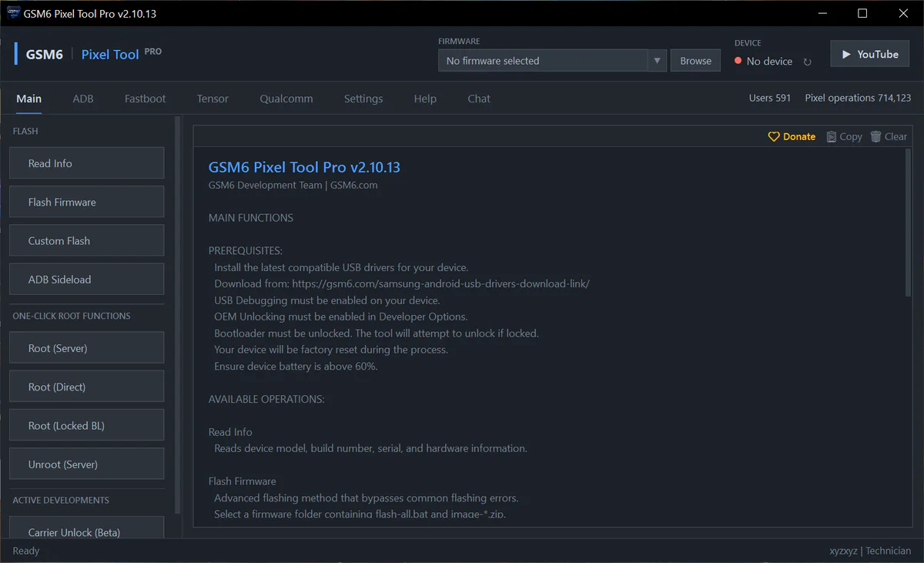Click the Browse firmware button
Image resolution: width=924 pixels, height=563 pixels.
tap(696, 61)
